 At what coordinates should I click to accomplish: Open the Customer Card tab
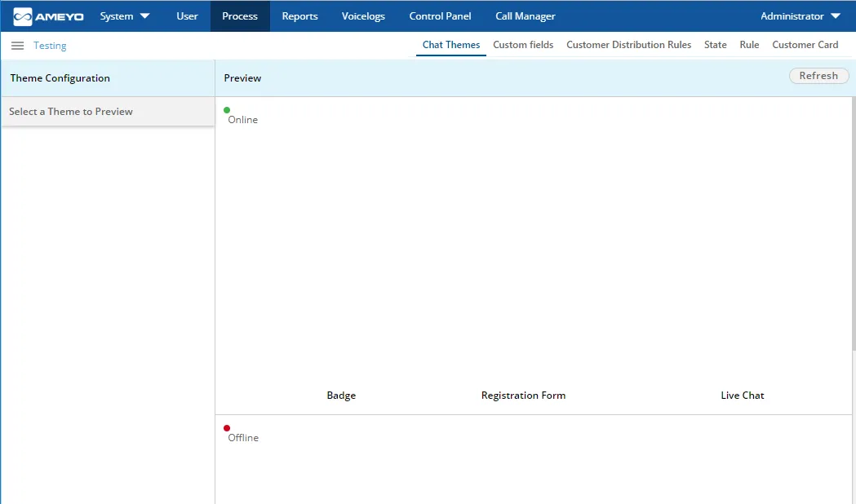click(805, 45)
